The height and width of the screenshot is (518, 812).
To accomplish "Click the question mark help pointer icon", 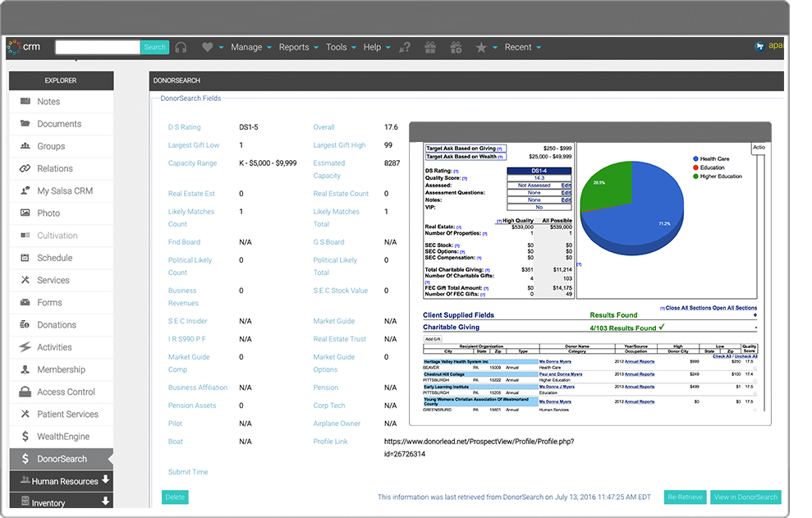I will point(405,47).
